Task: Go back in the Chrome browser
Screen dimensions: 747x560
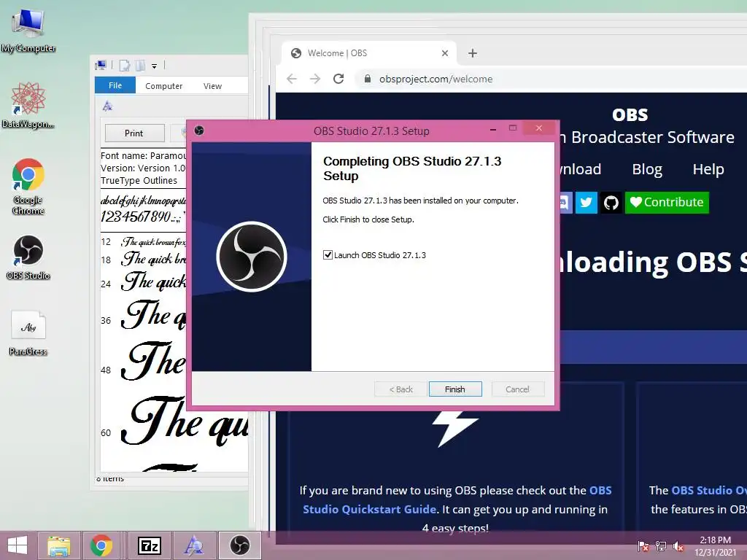Action: click(x=292, y=79)
